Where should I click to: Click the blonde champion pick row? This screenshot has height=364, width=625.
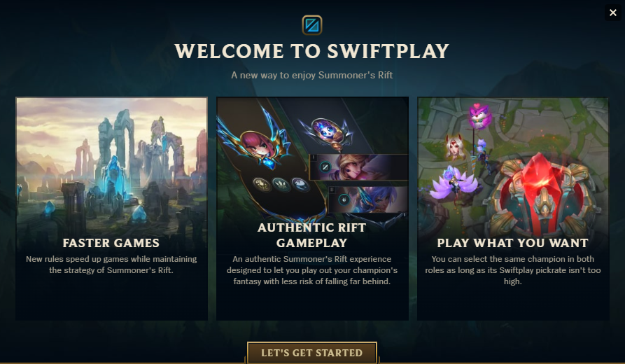[359, 167]
